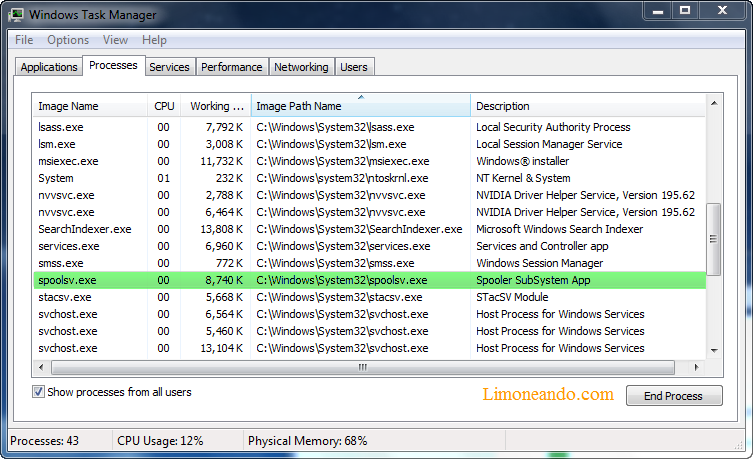Maximize the Task Manager window
The image size is (753, 459).
[x=685, y=10]
